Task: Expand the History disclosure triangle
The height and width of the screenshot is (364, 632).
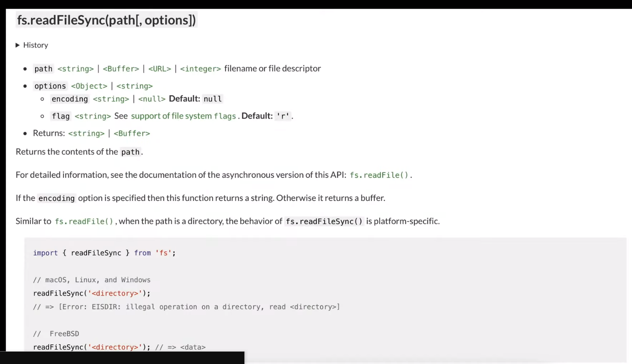Action: tap(18, 45)
